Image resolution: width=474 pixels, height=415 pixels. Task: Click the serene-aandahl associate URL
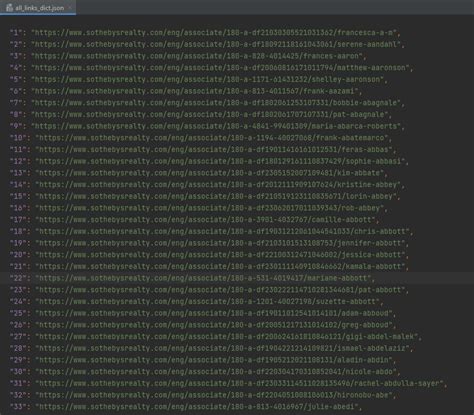216,44
